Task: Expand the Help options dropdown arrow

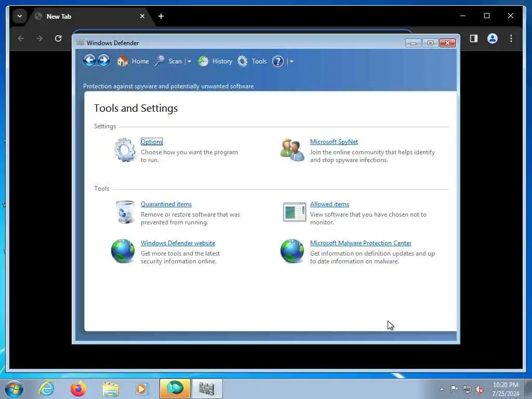Action: click(291, 62)
